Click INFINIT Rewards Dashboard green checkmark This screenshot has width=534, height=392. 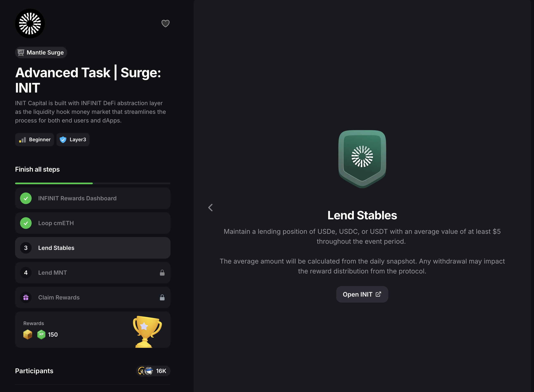click(26, 198)
